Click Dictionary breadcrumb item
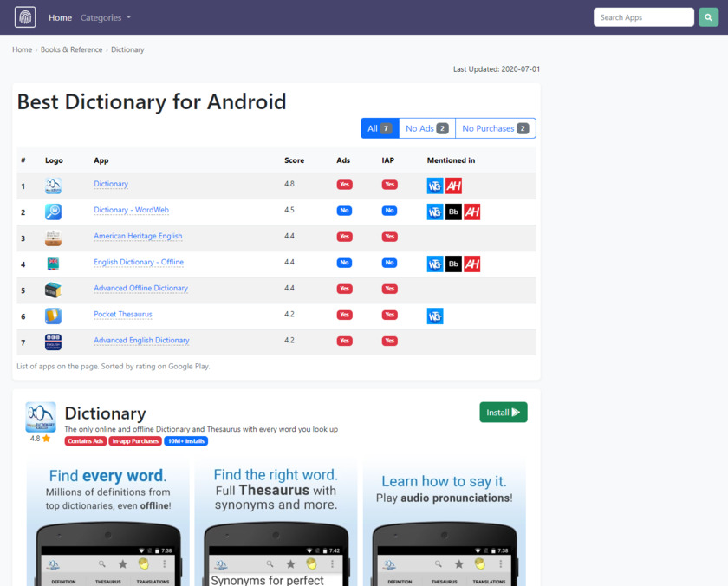 click(127, 49)
